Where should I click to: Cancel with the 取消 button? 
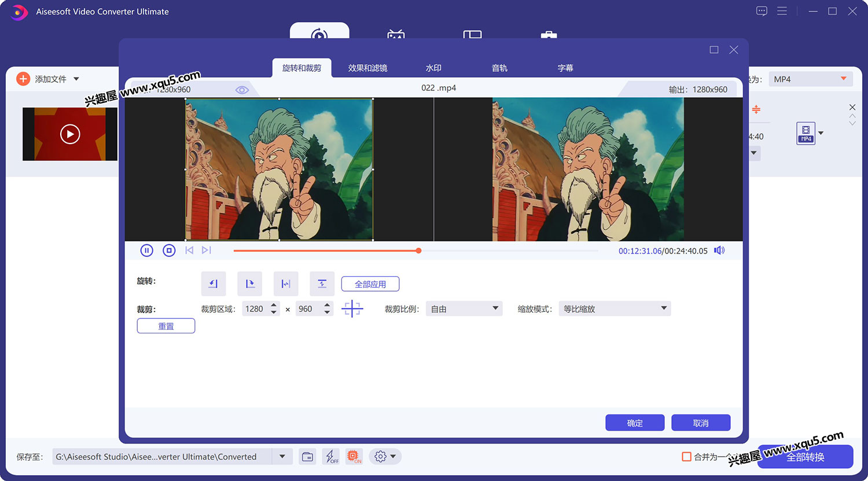[x=701, y=423]
